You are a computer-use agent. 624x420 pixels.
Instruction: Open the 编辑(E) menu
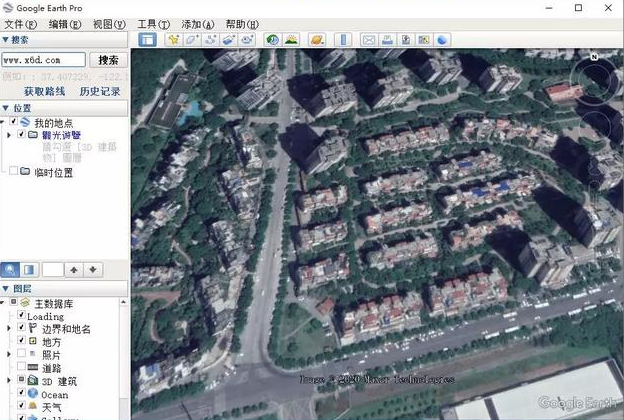64,25
